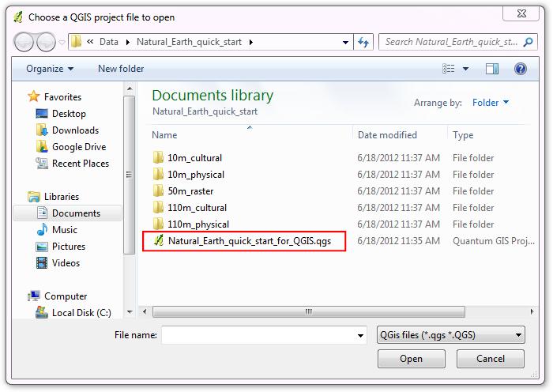Expand arrow after Natural_Earth_quick_start breadcrumb

point(251,43)
